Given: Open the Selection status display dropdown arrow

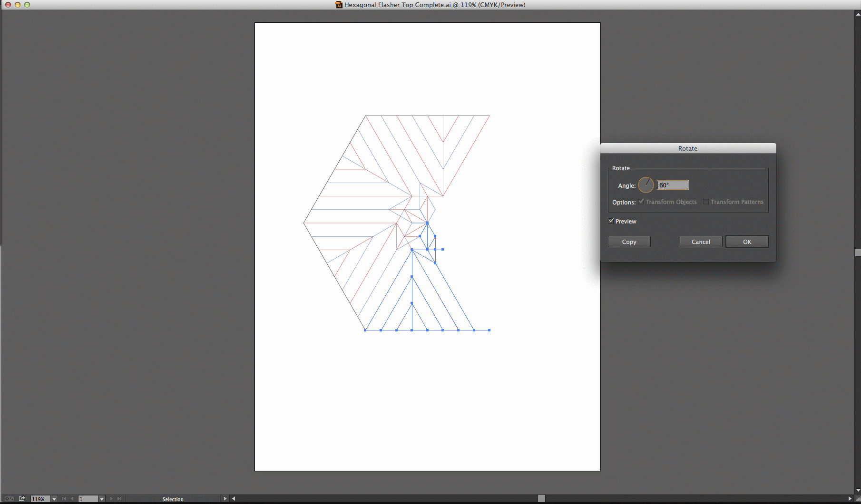Looking at the screenshot, I should [x=225, y=498].
